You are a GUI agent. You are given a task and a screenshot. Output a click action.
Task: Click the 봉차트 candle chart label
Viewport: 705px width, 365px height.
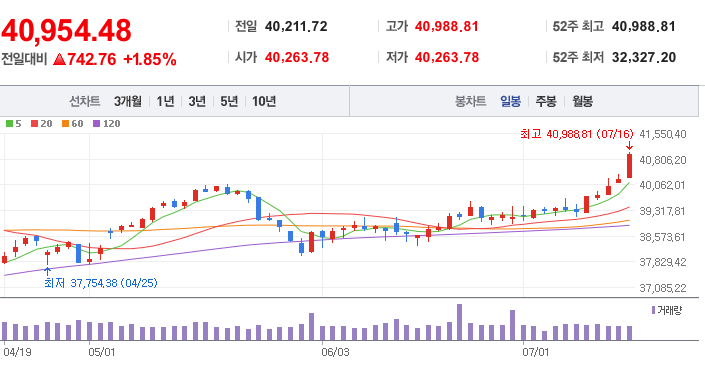(x=471, y=102)
